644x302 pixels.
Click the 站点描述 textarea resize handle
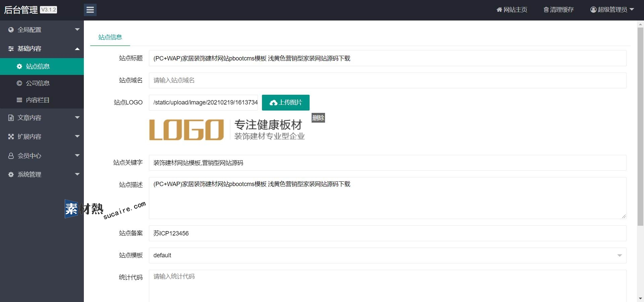click(x=624, y=216)
